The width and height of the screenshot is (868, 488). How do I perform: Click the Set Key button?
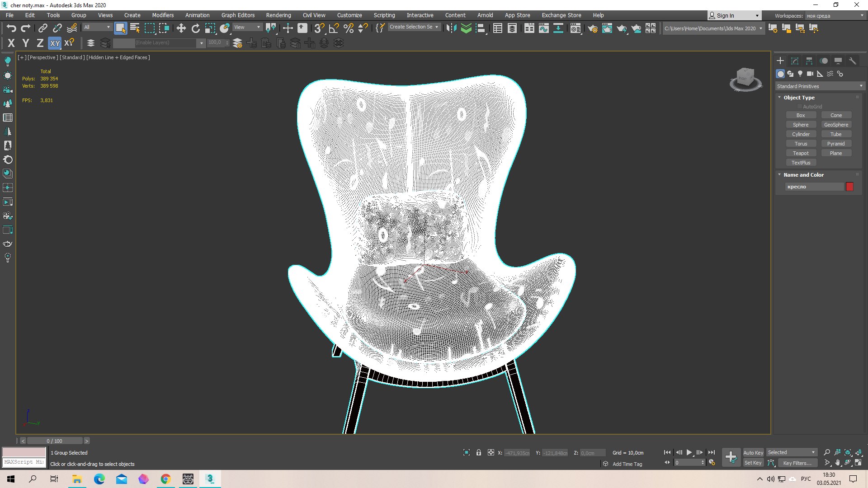point(753,463)
